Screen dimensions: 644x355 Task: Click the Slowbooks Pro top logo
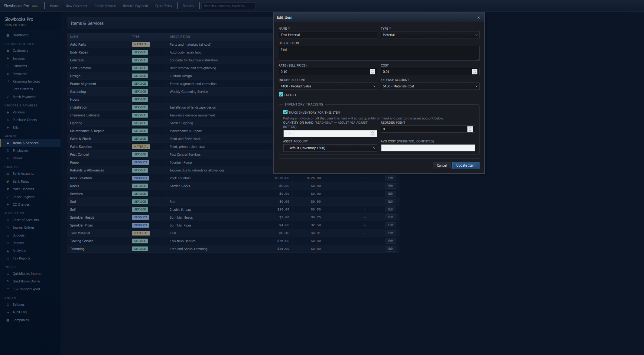(21, 6)
